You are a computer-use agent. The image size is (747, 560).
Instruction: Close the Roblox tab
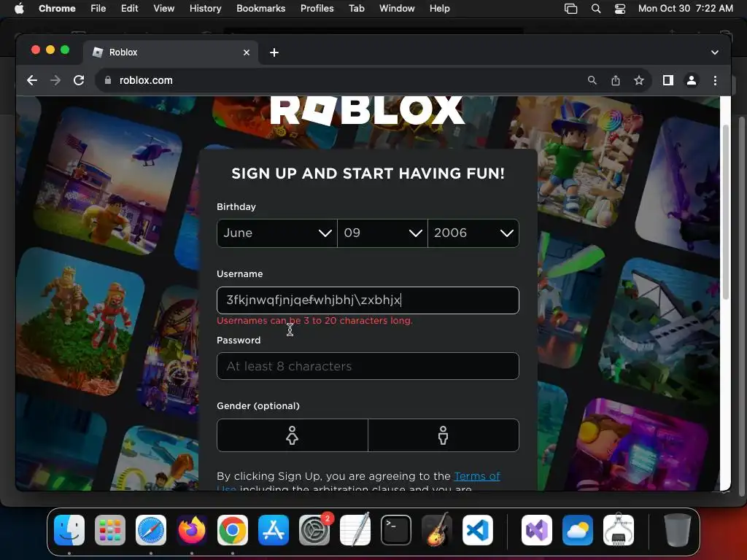coord(247,52)
